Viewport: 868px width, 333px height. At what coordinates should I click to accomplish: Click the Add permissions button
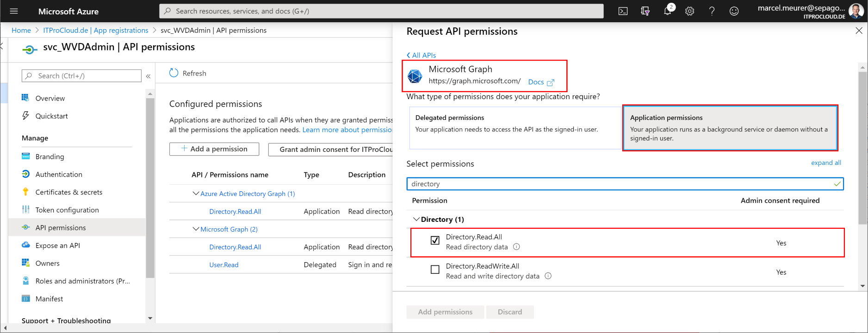[445, 312]
